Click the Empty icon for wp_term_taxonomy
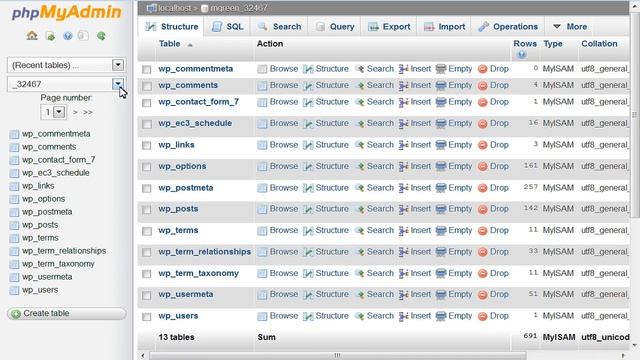Image resolution: width=640 pixels, height=360 pixels. tap(441, 273)
